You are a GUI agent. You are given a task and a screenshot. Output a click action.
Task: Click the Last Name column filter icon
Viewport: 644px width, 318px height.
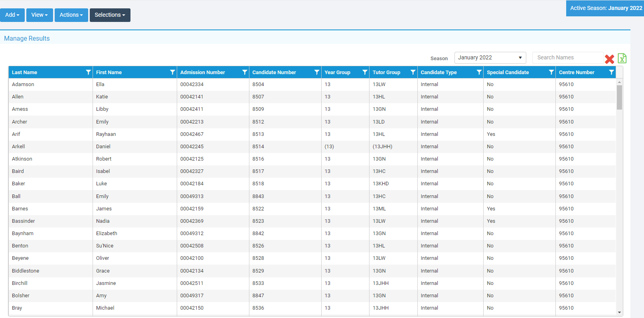(88, 72)
